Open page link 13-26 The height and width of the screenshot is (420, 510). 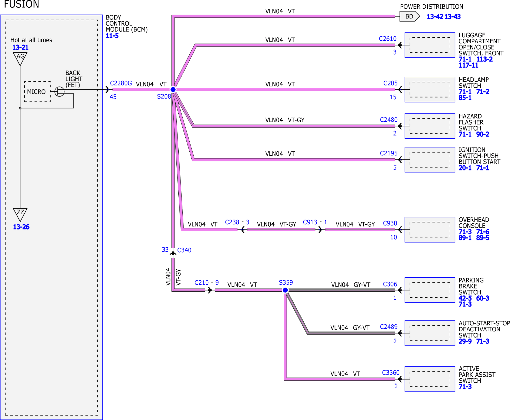tap(21, 227)
